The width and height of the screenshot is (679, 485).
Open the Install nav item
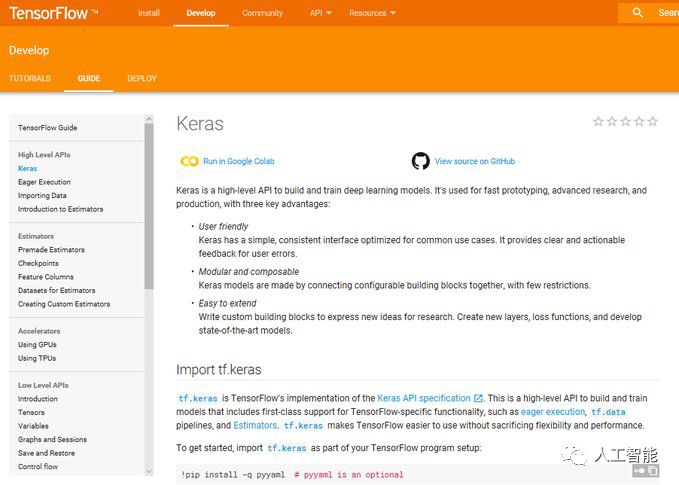[149, 13]
